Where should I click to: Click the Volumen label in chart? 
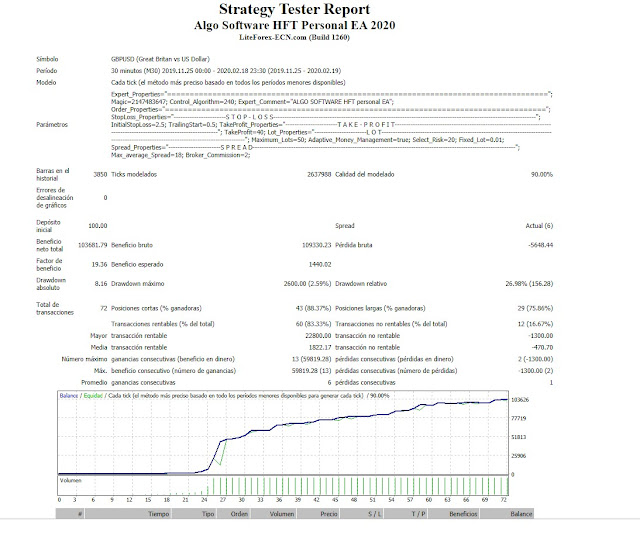[70, 480]
